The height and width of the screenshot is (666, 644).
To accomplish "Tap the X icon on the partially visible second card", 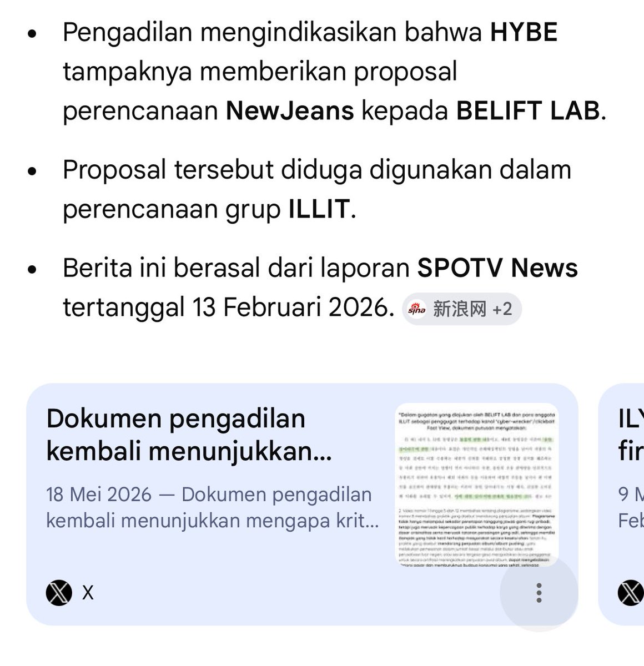I will click(x=631, y=593).
